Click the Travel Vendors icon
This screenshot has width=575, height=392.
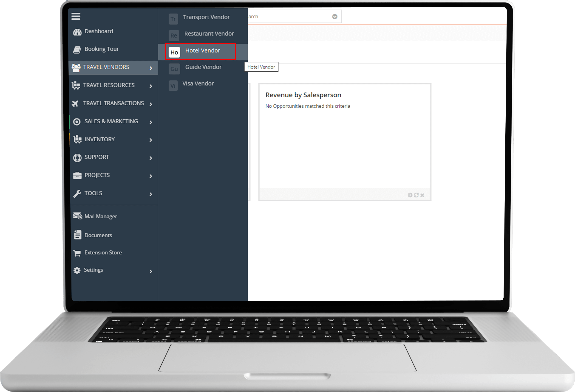pos(77,67)
